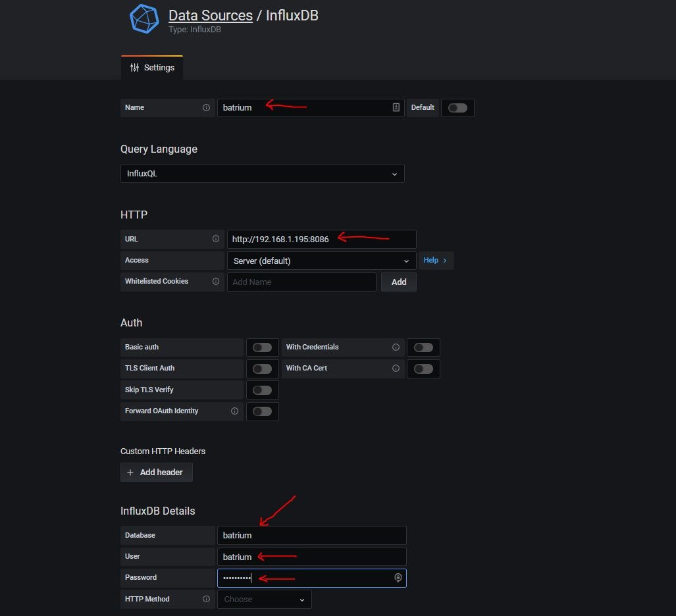Image resolution: width=676 pixels, height=616 pixels.
Task: Click the InfluxDB Details heading text
Action: [x=158, y=511]
